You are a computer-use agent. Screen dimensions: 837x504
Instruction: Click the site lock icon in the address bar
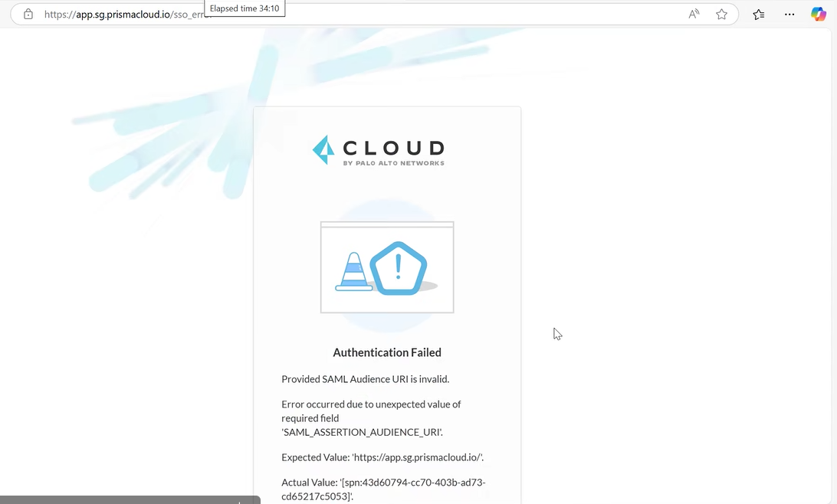click(x=28, y=15)
